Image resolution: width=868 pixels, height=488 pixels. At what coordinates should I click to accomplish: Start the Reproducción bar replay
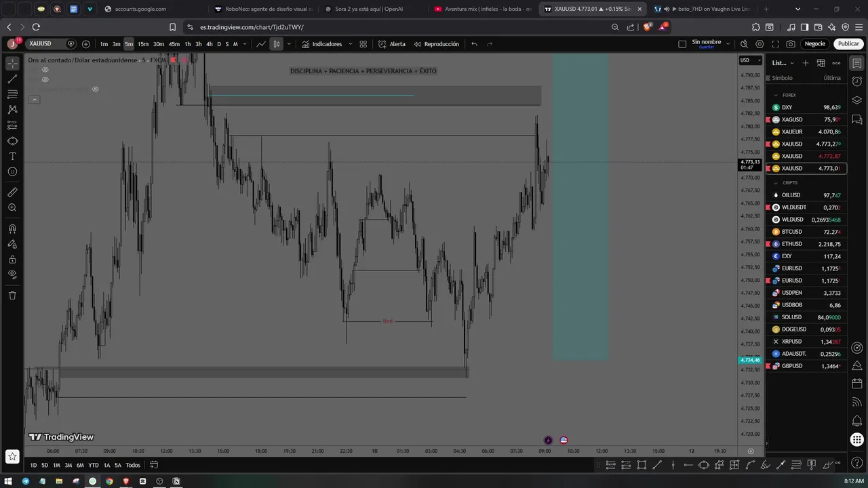[x=436, y=44]
